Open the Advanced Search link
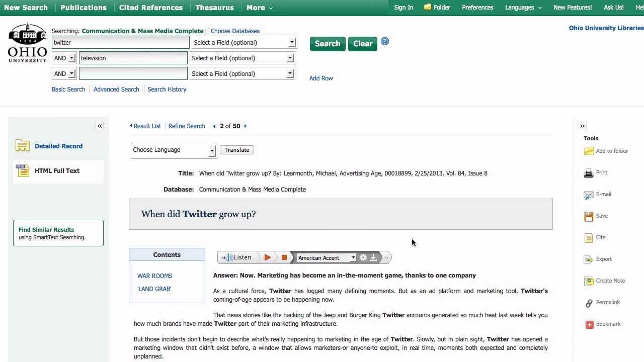The image size is (644, 362). pyautogui.click(x=116, y=89)
